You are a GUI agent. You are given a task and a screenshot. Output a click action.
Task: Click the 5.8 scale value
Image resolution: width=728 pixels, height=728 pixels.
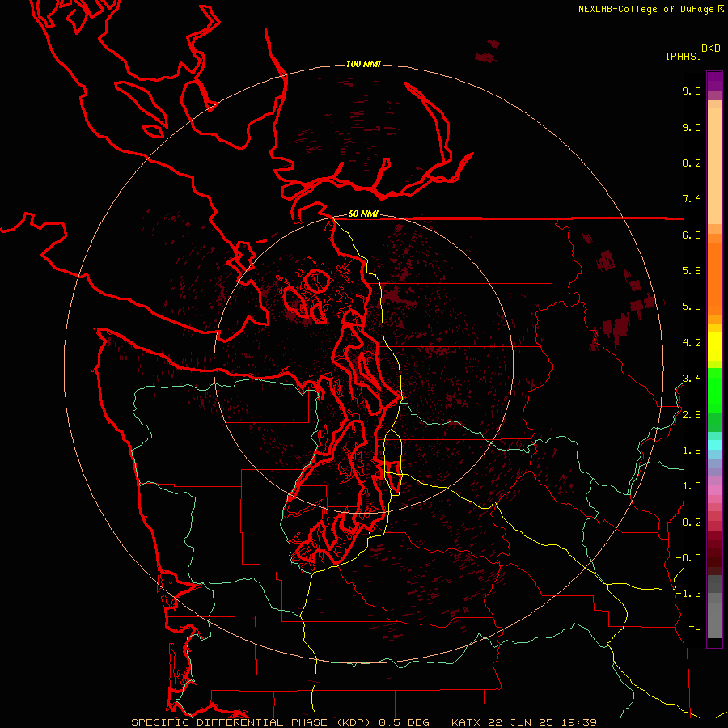tap(692, 271)
